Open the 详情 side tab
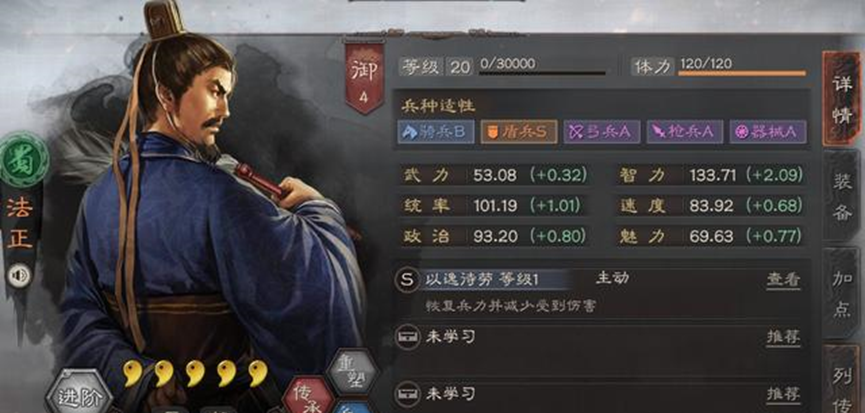Image resolution: width=865 pixels, height=413 pixels. (x=842, y=99)
